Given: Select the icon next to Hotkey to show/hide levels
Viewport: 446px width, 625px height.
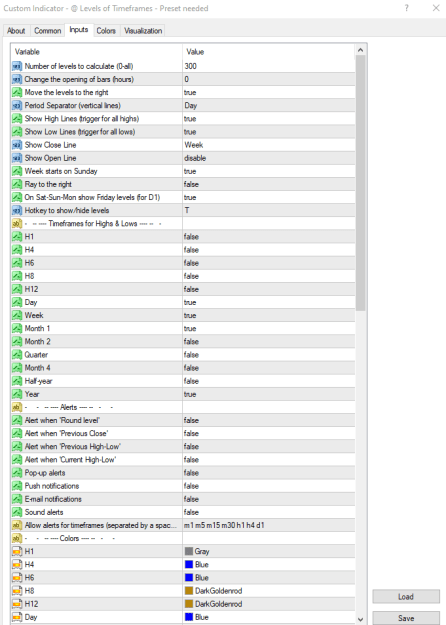Looking at the screenshot, I should [x=17, y=210].
